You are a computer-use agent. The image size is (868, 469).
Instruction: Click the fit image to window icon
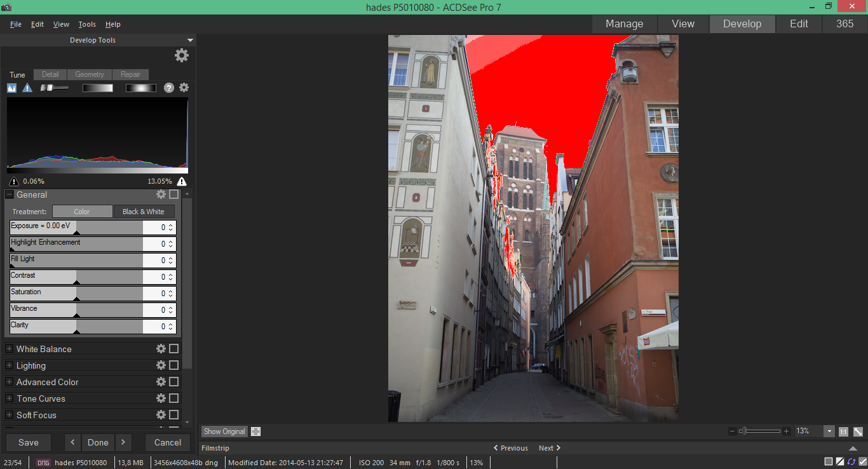858,432
